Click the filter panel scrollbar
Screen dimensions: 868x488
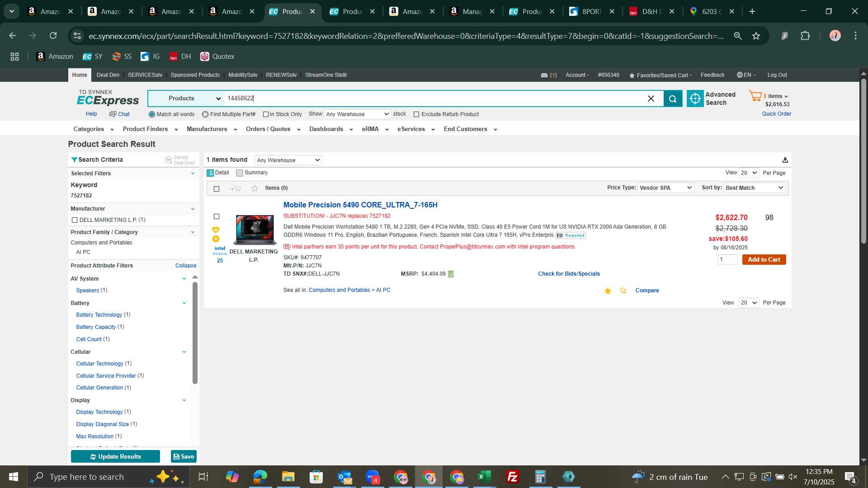[x=195, y=333]
